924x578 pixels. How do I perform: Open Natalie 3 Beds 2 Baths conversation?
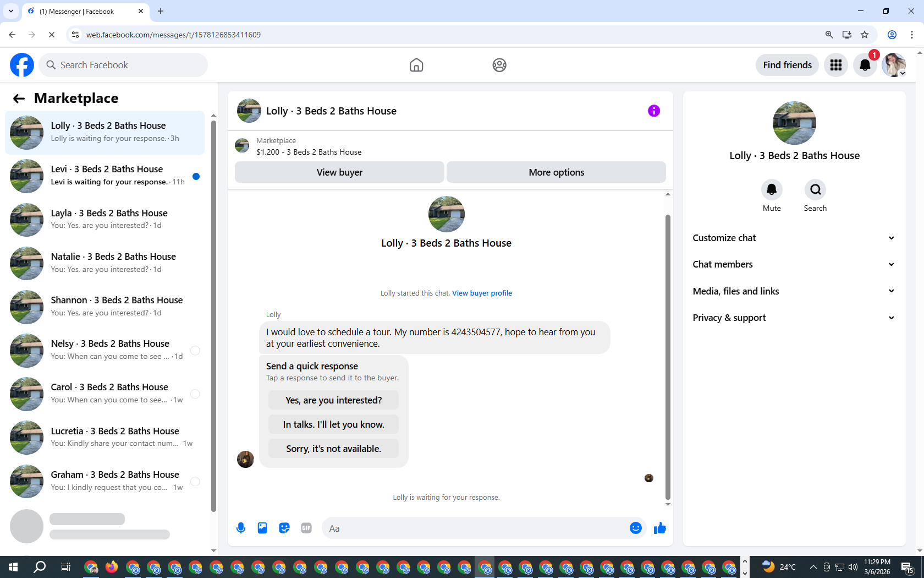pos(105,263)
